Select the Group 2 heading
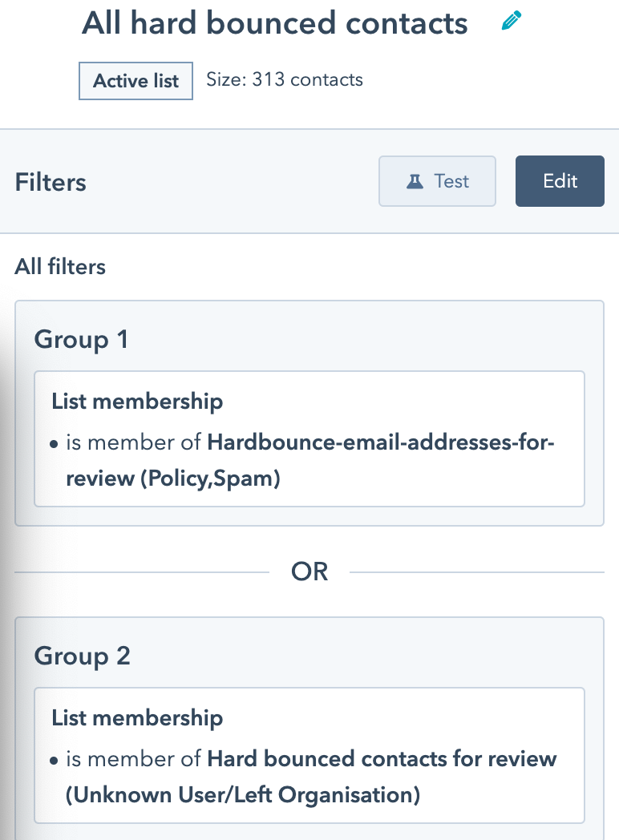 pyautogui.click(x=82, y=656)
